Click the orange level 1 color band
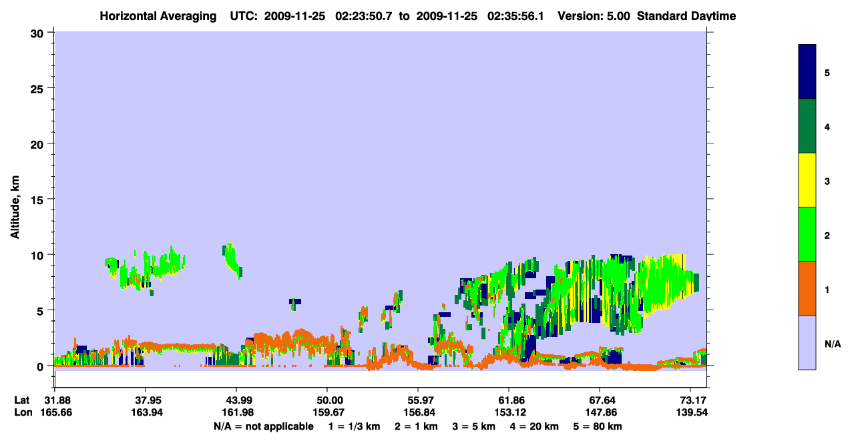This screenshot has height=445, width=868. 807,288
